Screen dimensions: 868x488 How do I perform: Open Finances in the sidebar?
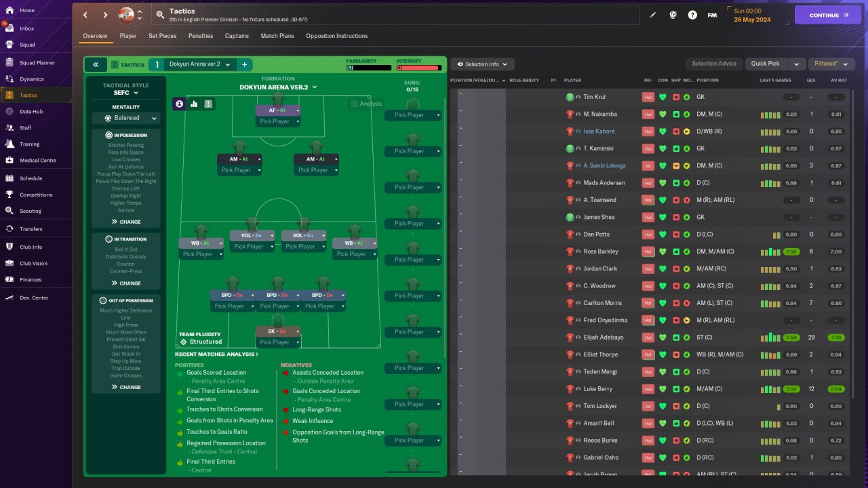(x=31, y=279)
